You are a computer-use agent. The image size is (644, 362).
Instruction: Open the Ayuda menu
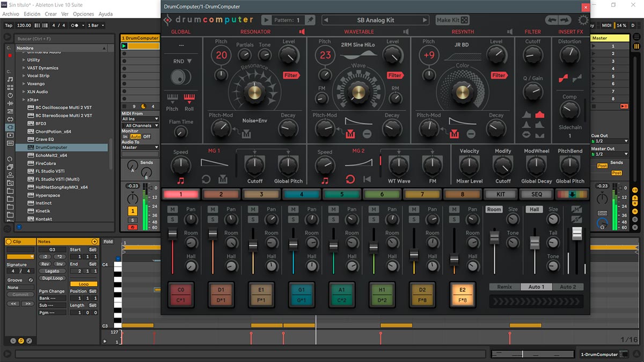click(106, 14)
